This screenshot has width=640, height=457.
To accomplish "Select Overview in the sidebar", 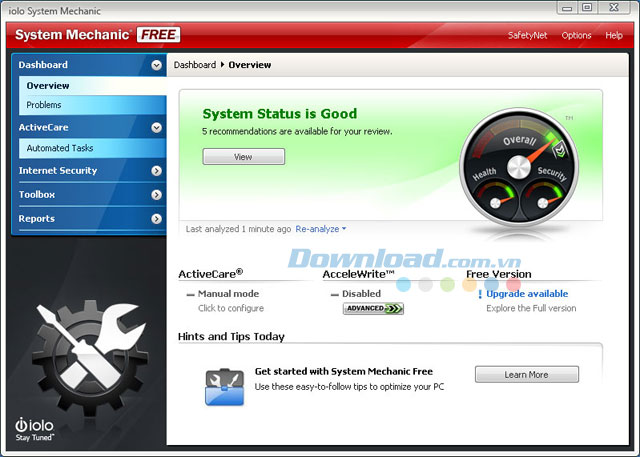I will (93, 86).
